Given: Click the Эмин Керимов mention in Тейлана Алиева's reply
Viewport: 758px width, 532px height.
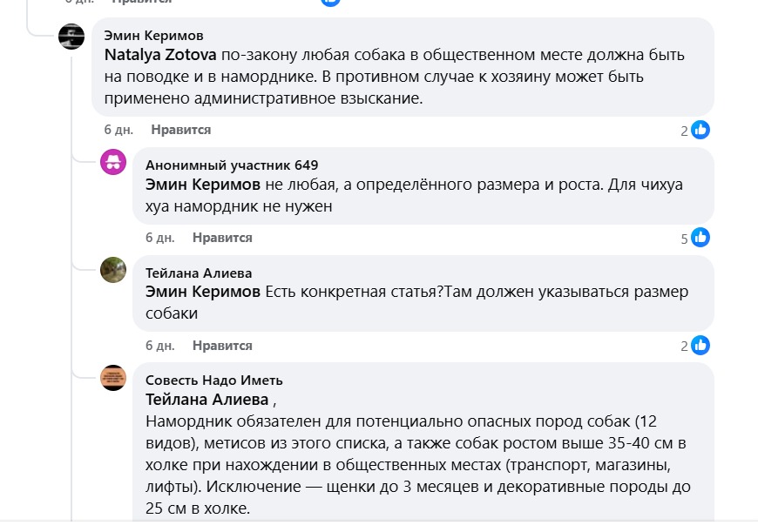Looking at the screenshot, I should click(203, 292).
